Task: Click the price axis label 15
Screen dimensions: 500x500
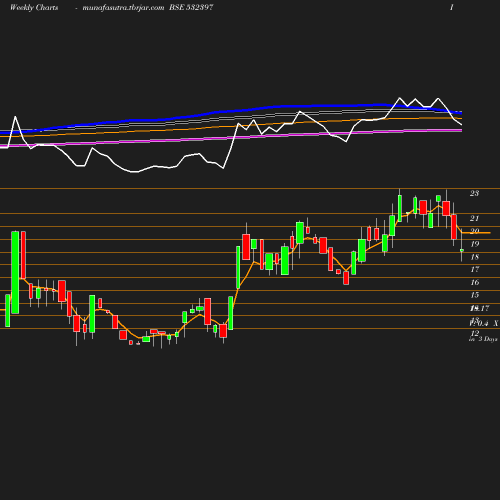Action: (475, 295)
